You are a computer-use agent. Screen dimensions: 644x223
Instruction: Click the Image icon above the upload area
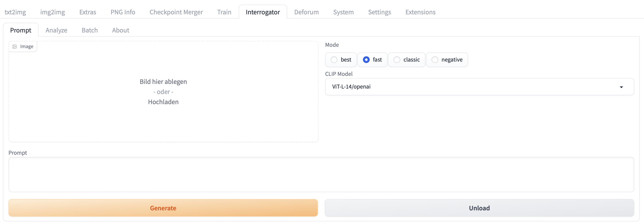point(23,46)
